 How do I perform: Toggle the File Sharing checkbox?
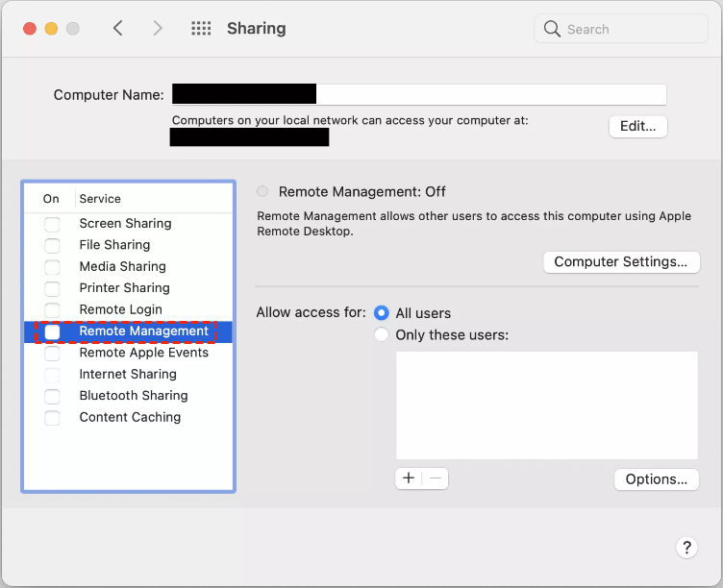point(52,245)
